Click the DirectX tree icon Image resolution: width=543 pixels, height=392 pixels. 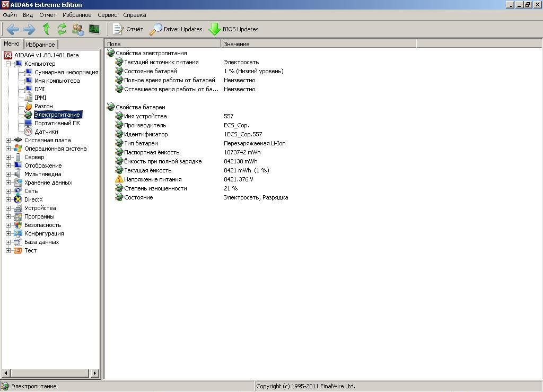click(17, 199)
